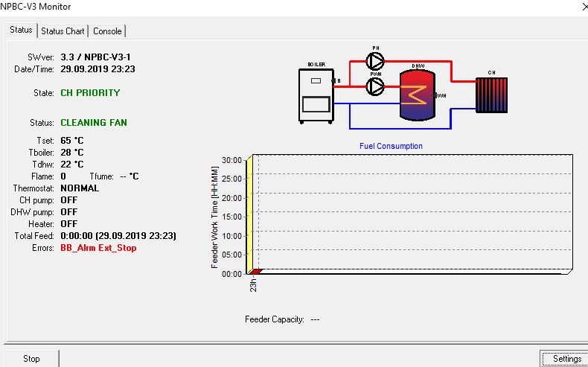Click the PWH pump symbol
Viewport: 588px width, 367px height.
376,86
